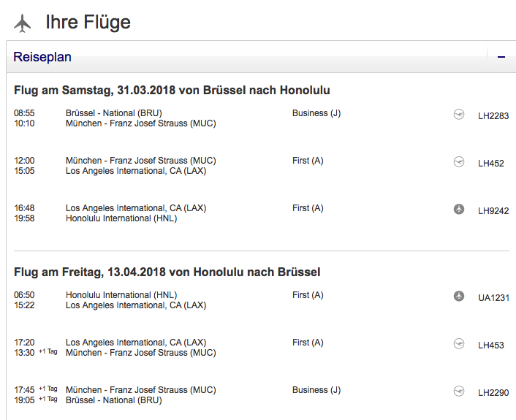Click the Honolulu nach Brüssel flight heading
Image resolution: width=516 pixels, height=420 pixels.
(x=167, y=272)
